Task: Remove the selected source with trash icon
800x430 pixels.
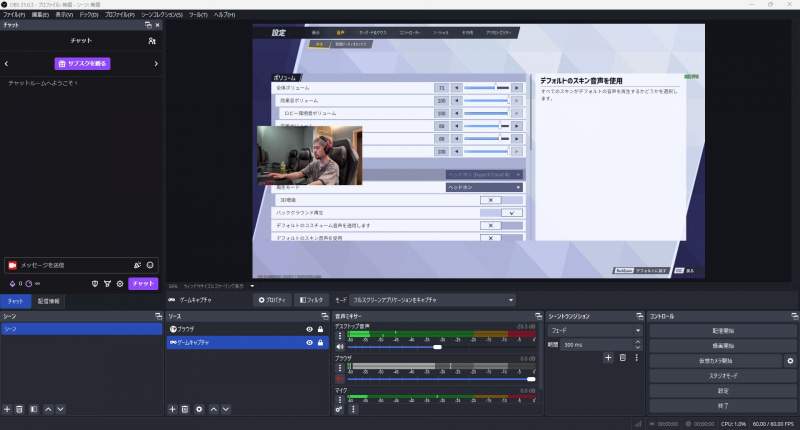Action: [185, 409]
